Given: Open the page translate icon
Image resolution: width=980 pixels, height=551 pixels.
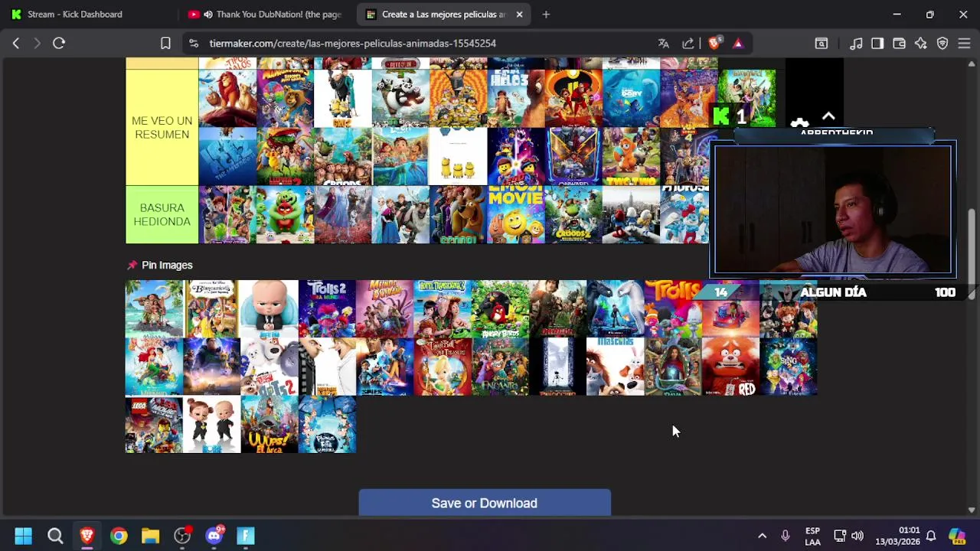Looking at the screenshot, I should click(x=664, y=44).
